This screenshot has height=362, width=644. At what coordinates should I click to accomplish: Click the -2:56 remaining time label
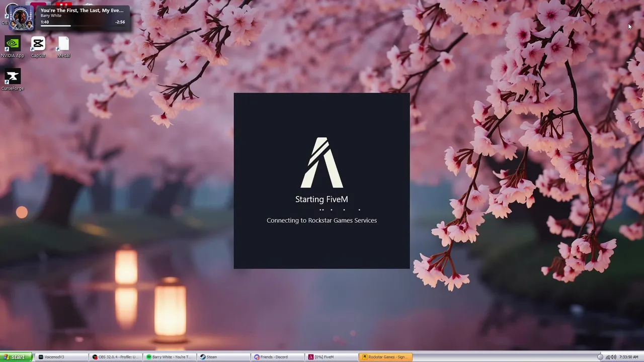120,22
